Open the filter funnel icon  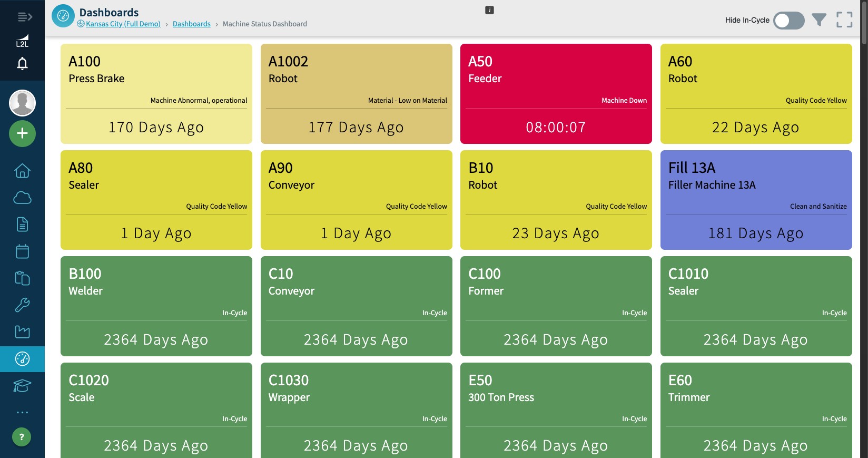tap(819, 20)
